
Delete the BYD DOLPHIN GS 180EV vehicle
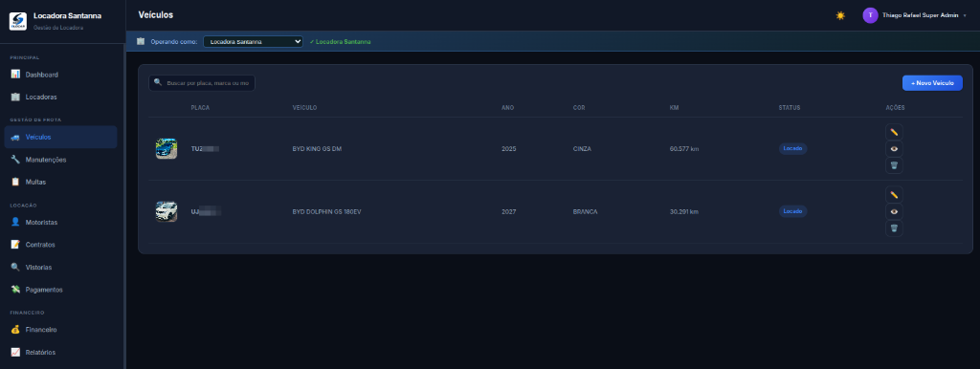(894, 228)
